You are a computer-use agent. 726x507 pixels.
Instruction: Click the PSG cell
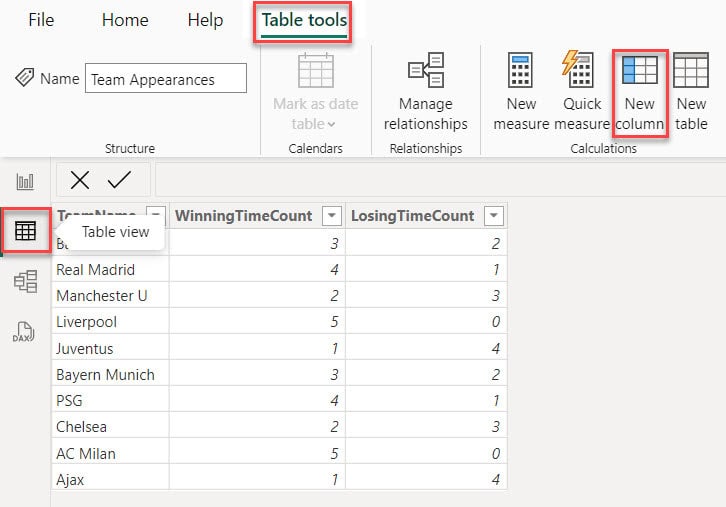tap(110, 400)
